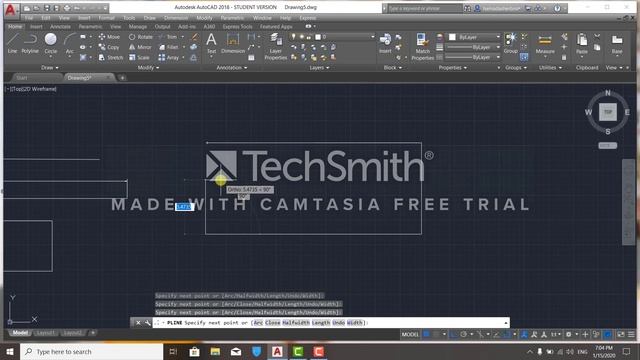Open the Dimension menu
The width and height of the screenshot is (640, 360).
point(176,18)
